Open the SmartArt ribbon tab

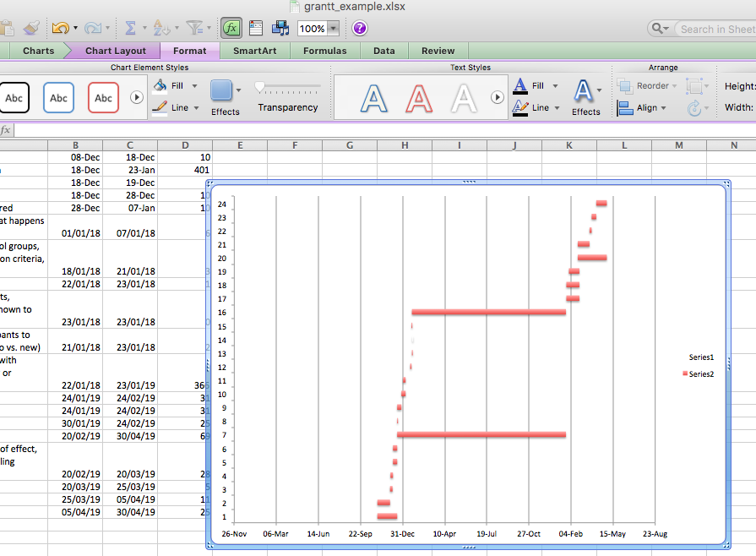(x=254, y=51)
